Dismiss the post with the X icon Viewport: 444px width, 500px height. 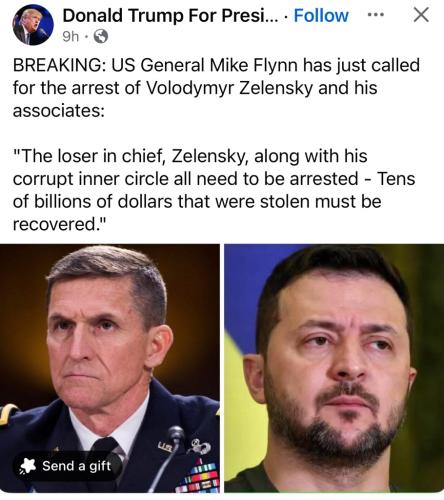[421, 15]
